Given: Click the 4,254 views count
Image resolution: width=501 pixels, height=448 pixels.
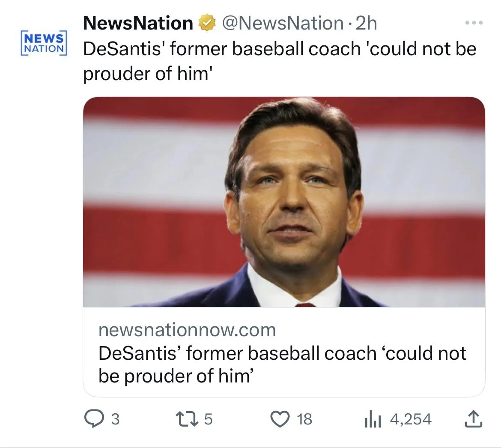Looking at the screenshot, I should pyautogui.click(x=410, y=419).
